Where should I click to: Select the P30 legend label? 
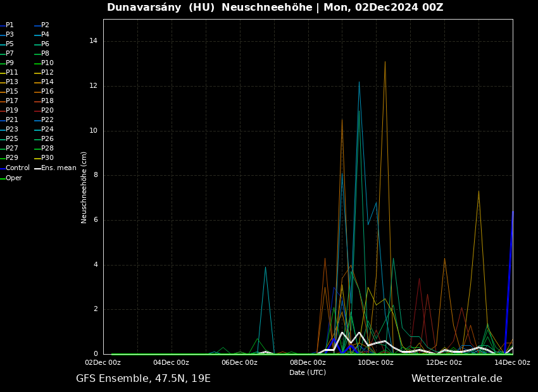(47, 158)
